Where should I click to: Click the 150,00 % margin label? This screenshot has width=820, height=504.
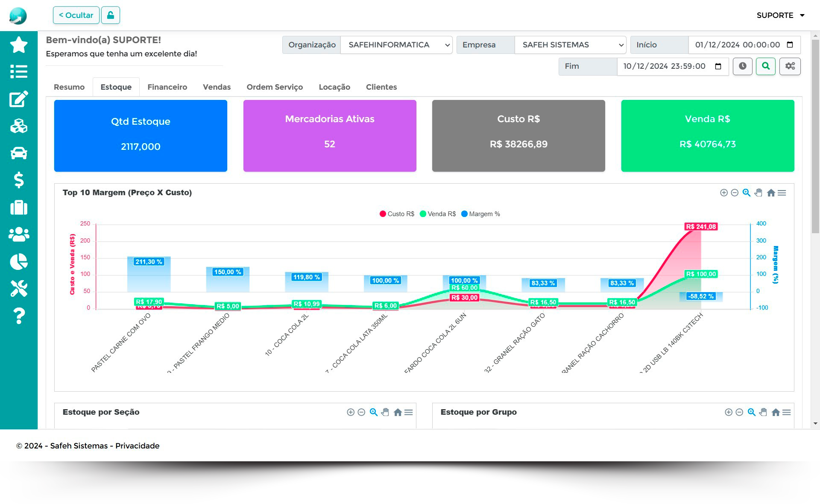(228, 272)
